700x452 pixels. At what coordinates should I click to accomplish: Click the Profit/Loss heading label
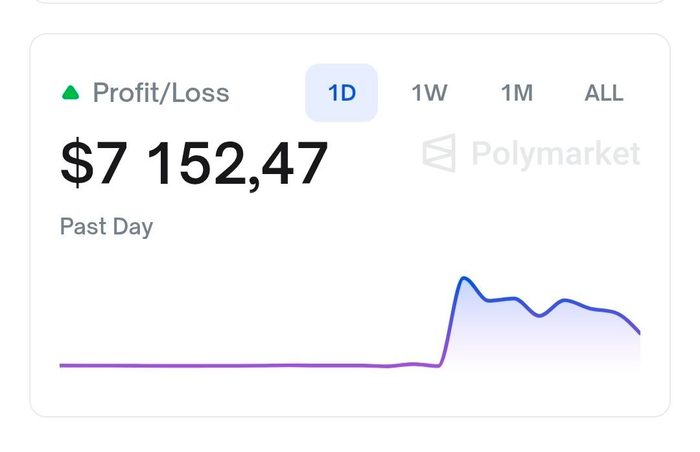(161, 93)
